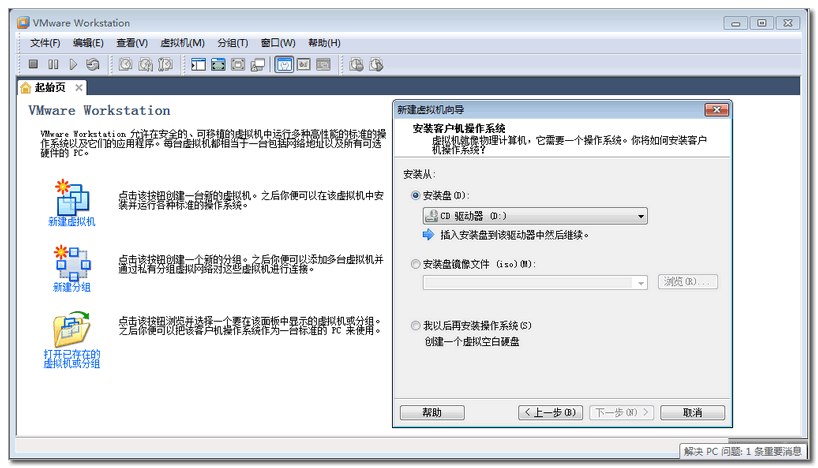Screen dimensions: 818x468
Task: Open the 分组(T) menu
Action: click(x=233, y=43)
